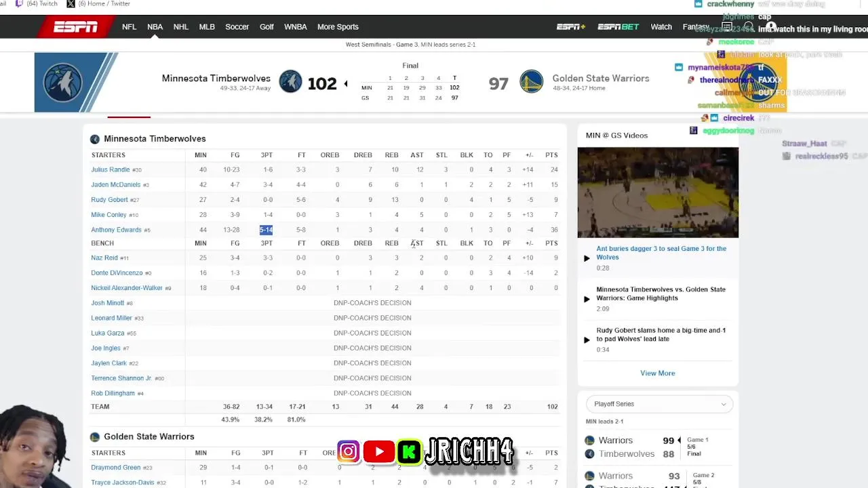Click Warriors icon beside box score heading
Image resolution: width=868 pixels, height=488 pixels.
(x=95, y=437)
